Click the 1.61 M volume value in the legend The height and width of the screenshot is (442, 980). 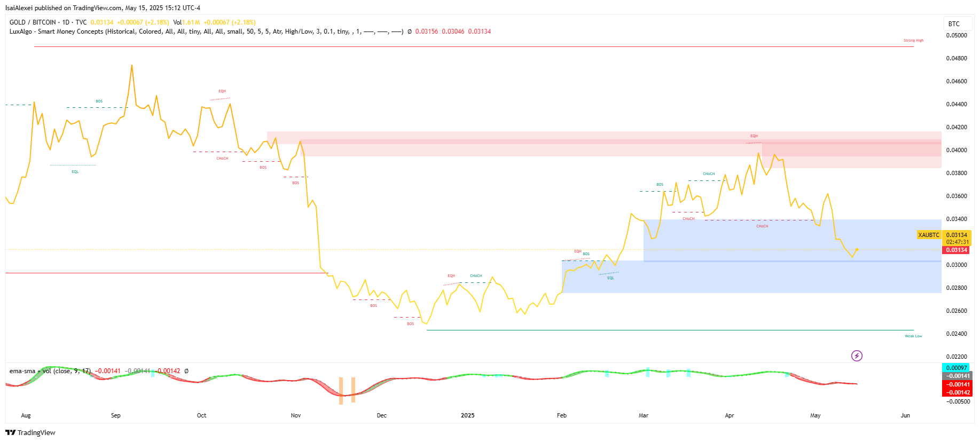[191, 22]
